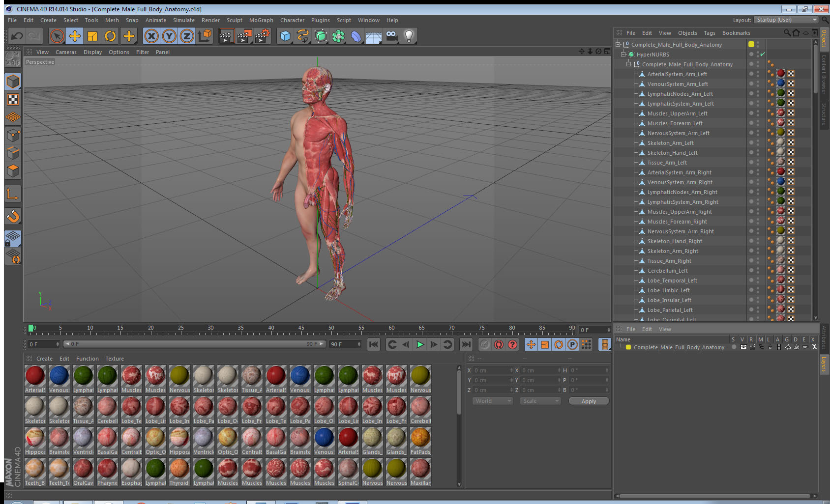Add a light object
Image resolution: width=830 pixels, height=504 pixels.
(x=409, y=36)
